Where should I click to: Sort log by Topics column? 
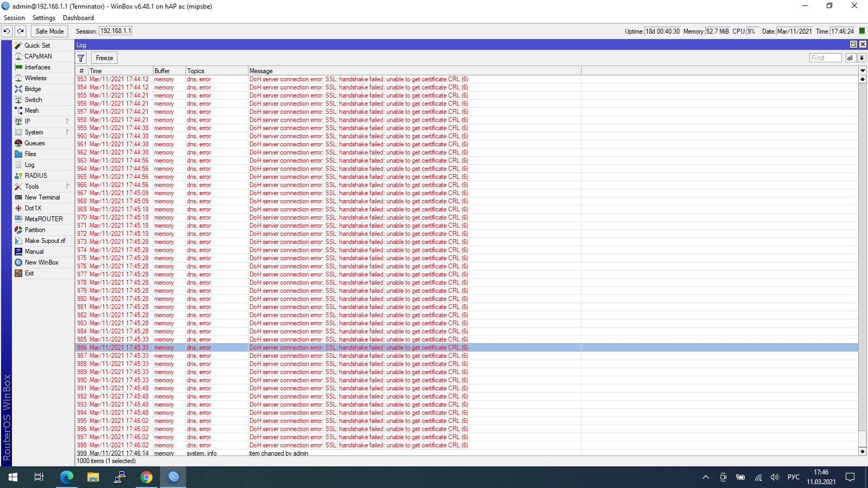(x=216, y=71)
